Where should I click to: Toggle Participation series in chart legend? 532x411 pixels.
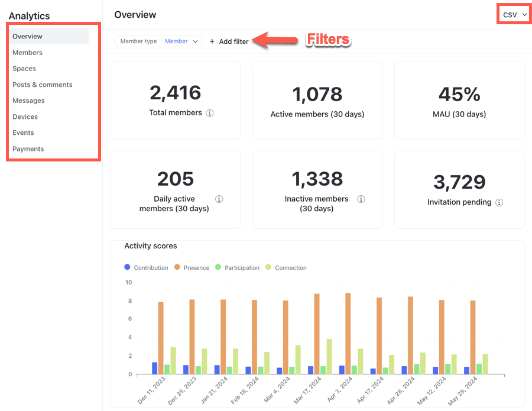coord(237,268)
